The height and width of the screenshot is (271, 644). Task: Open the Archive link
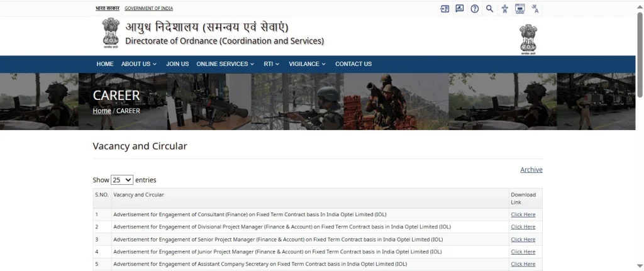[x=531, y=170]
